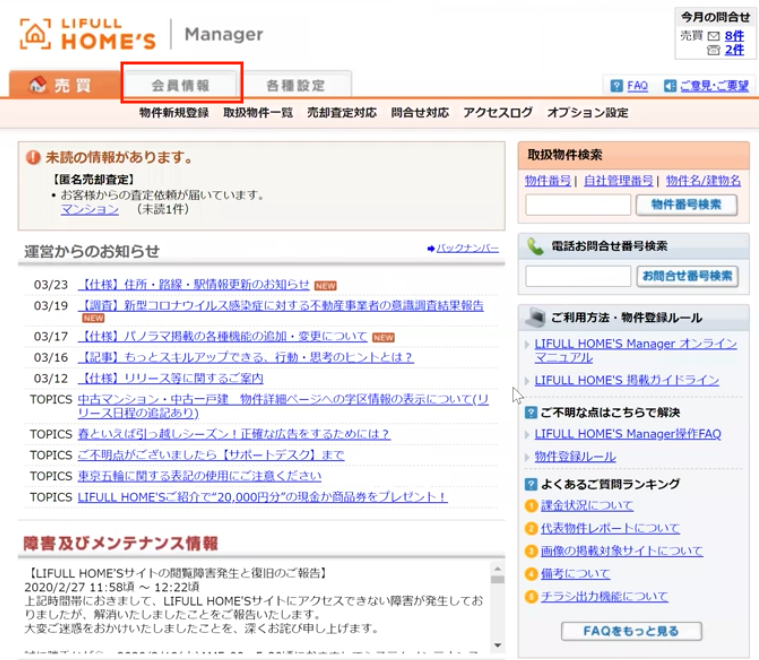Click the green phone icon in 電話お問合せ番号検索
759x660 pixels.
click(x=535, y=246)
